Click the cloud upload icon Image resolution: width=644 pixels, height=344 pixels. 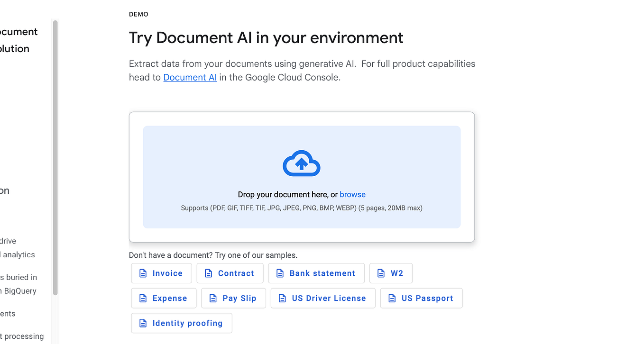(302, 163)
